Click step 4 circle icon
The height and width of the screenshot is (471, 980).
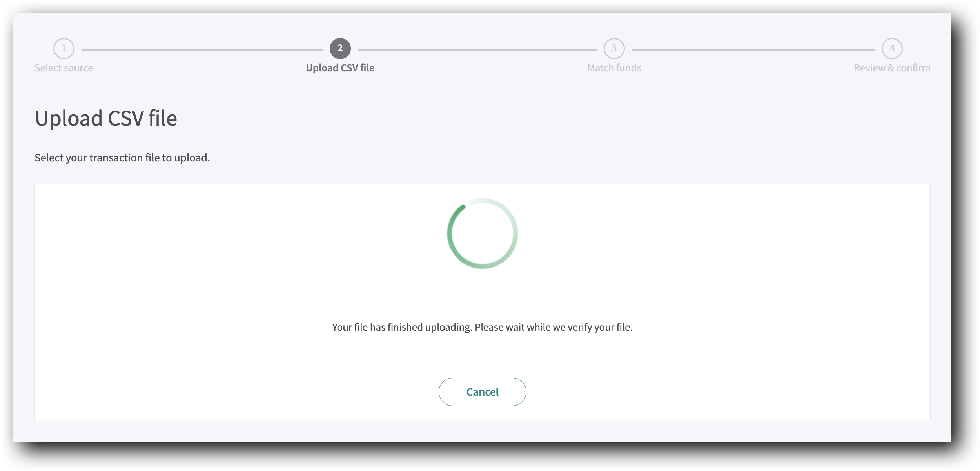(x=892, y=49)
